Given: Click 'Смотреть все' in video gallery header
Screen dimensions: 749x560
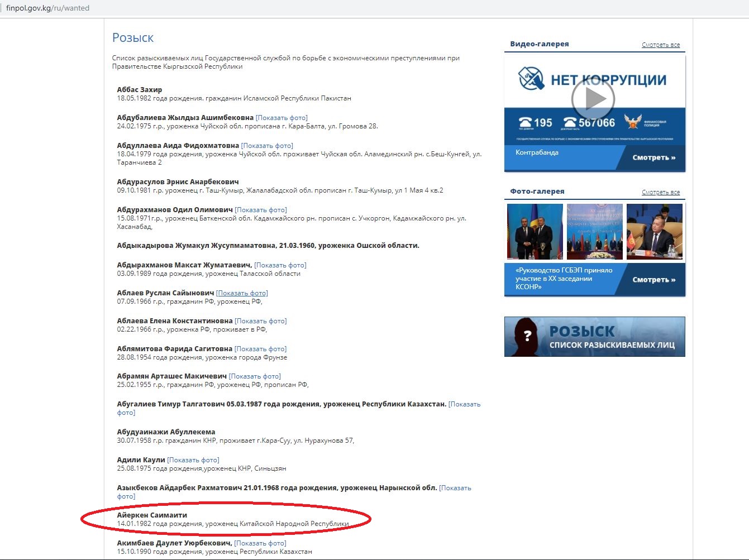Looking at the screenshot, I should click(660, 45).
